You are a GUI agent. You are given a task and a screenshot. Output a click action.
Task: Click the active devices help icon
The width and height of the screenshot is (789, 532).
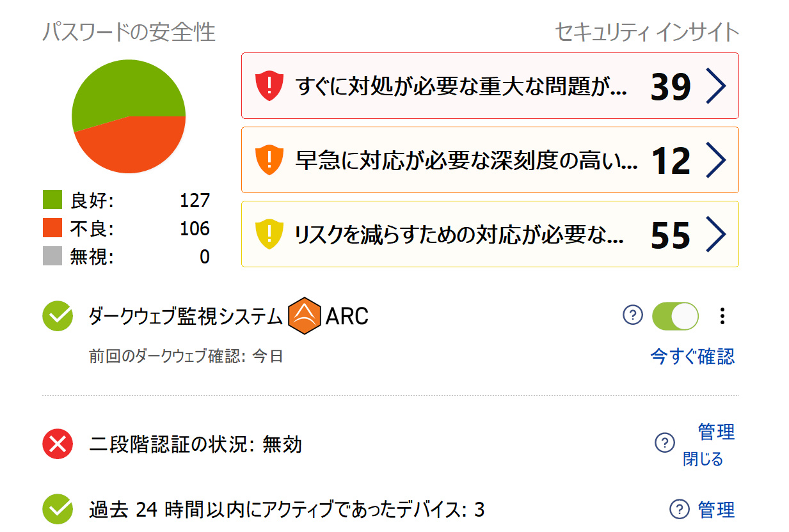679,510
